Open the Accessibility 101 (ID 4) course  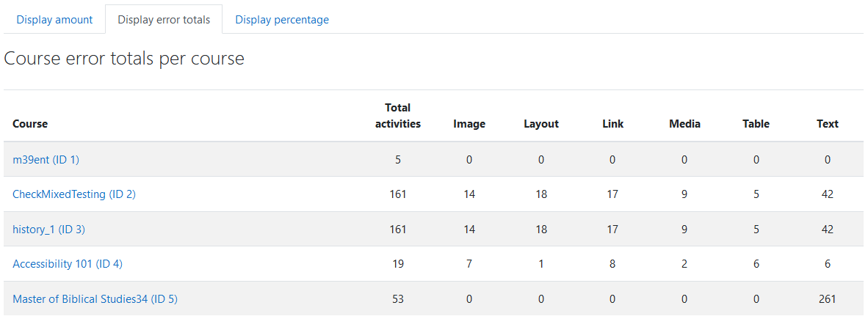tap(68, 264)
